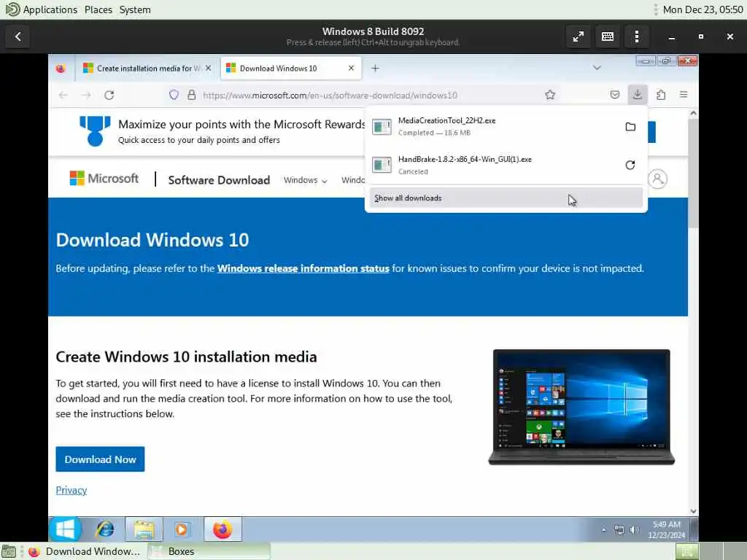The height and width of the screenshot is (560, 747).
Task: Close the Download Windows 10 tab
Action: pos(351,68)
